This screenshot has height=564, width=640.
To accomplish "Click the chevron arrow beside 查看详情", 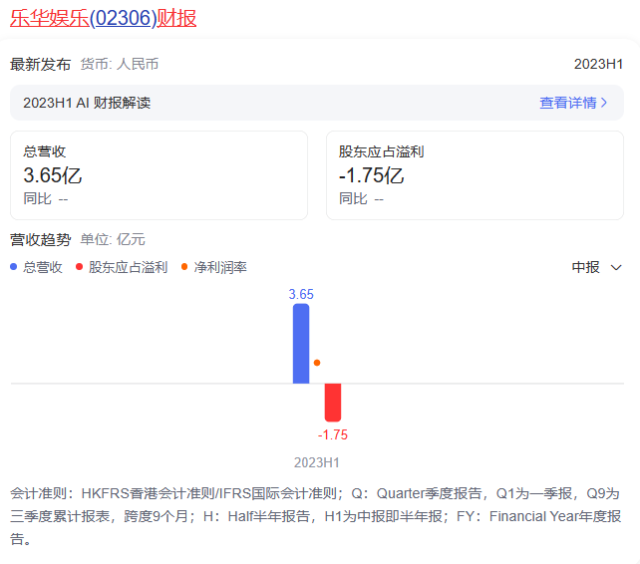I will click(604, 103).
